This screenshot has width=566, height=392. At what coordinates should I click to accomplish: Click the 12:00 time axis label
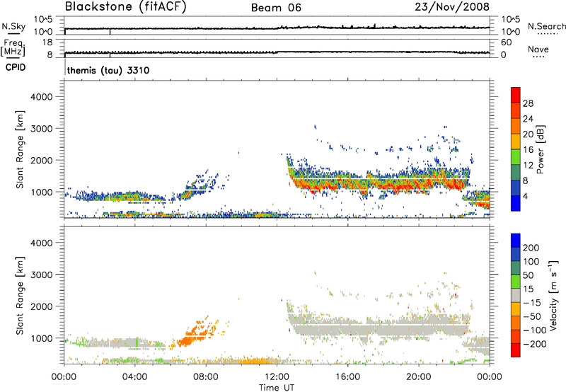pyautogui.click(x=277, y=377)
